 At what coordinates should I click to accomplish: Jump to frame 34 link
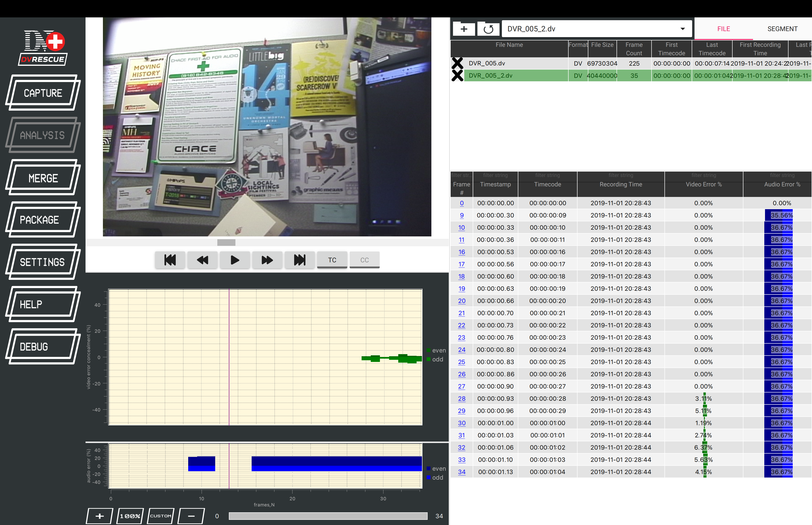pyautogui.click(x=462, y=472)
